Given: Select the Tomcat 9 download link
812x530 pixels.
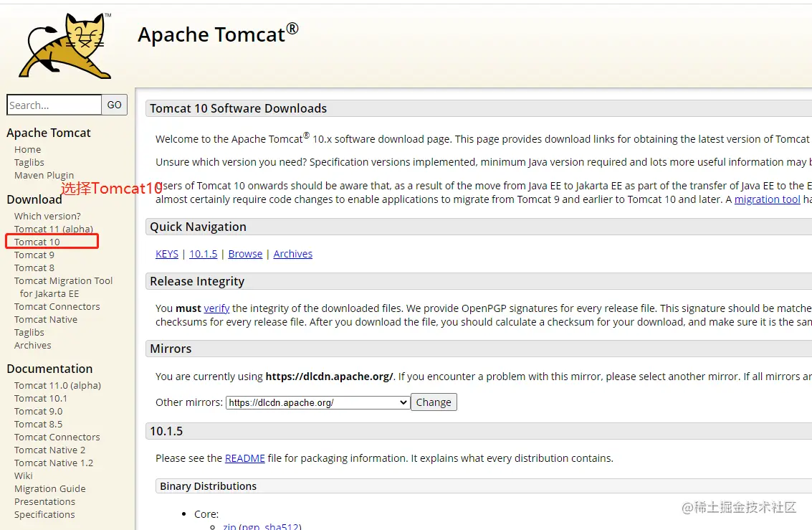Looking at the screenshot, I should (x=34, y=255).
